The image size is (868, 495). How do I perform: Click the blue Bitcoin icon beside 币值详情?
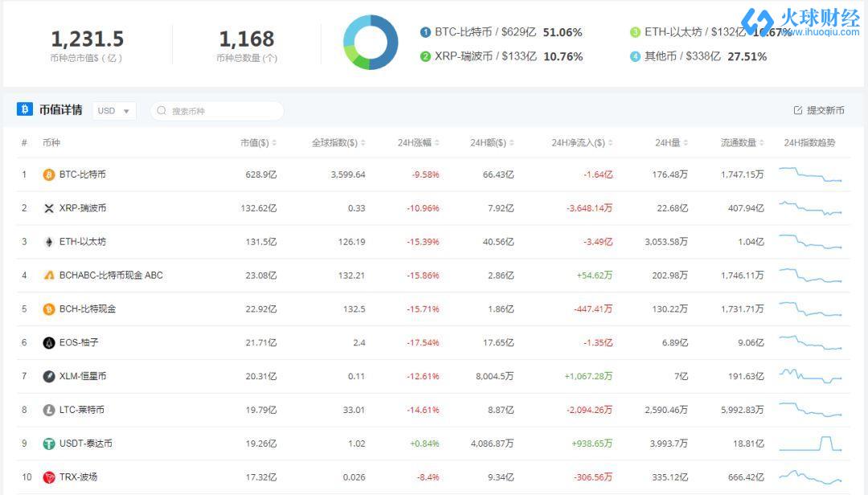point(24,109)
